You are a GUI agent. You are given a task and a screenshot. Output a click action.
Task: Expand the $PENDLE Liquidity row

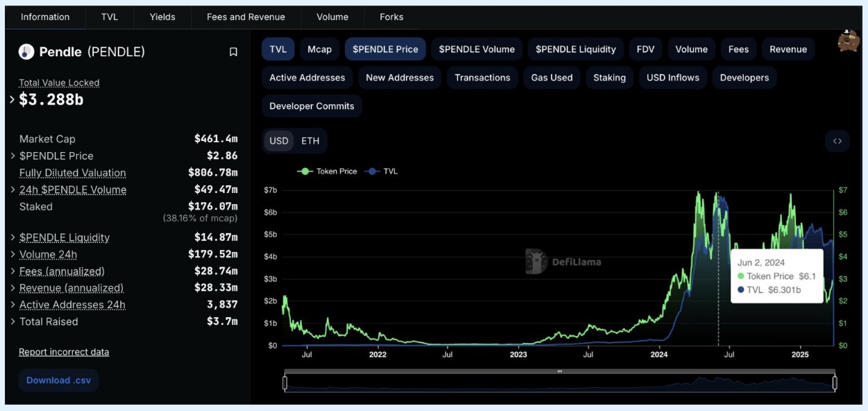12,237
